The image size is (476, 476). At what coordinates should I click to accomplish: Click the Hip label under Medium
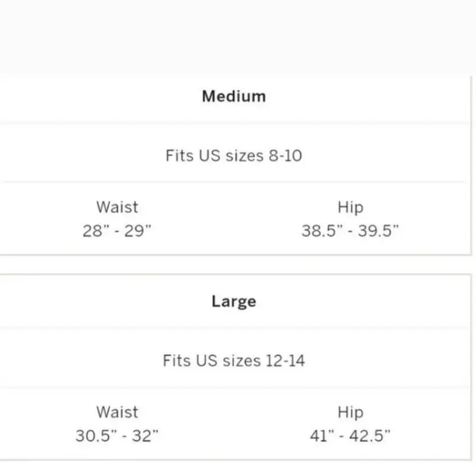350,207
